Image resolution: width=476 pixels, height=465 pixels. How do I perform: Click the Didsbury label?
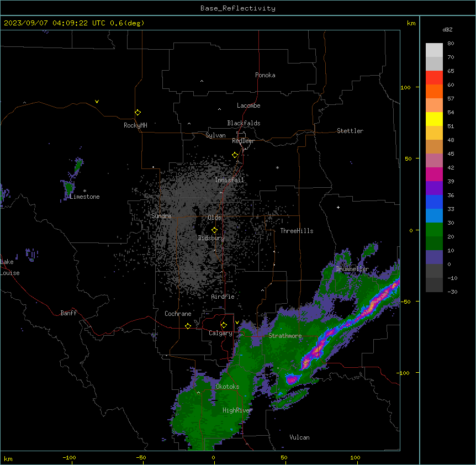(211, 238)
